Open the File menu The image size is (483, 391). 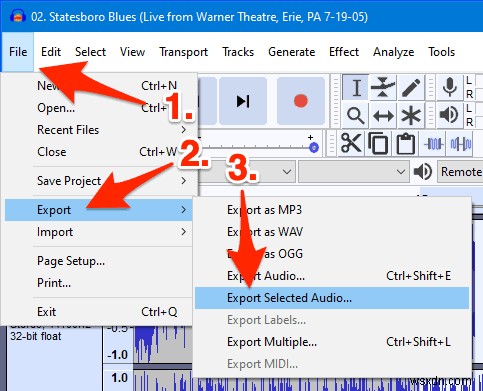coord(18,52)
